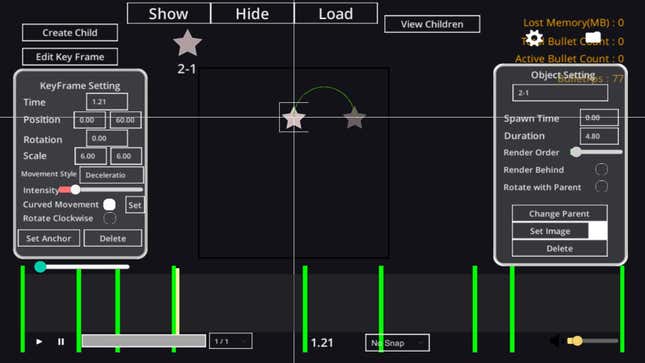This screenshot has width=645, height=363.
Task: Click the folder icon near Bullet Count
Action: click(593, 37)
